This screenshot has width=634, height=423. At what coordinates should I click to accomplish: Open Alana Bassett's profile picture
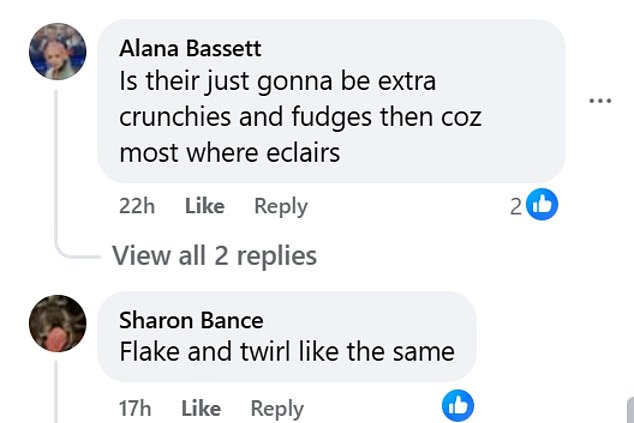tap(57, 51)
